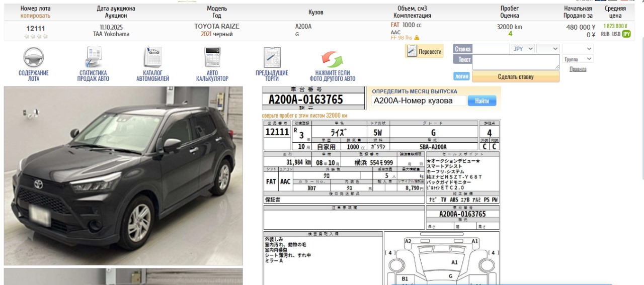The height and width of the screenshot is (285, 644).
Task: Open the JPY bid currency dropdown
Action: pyautogui.click(x=523, y=49)
